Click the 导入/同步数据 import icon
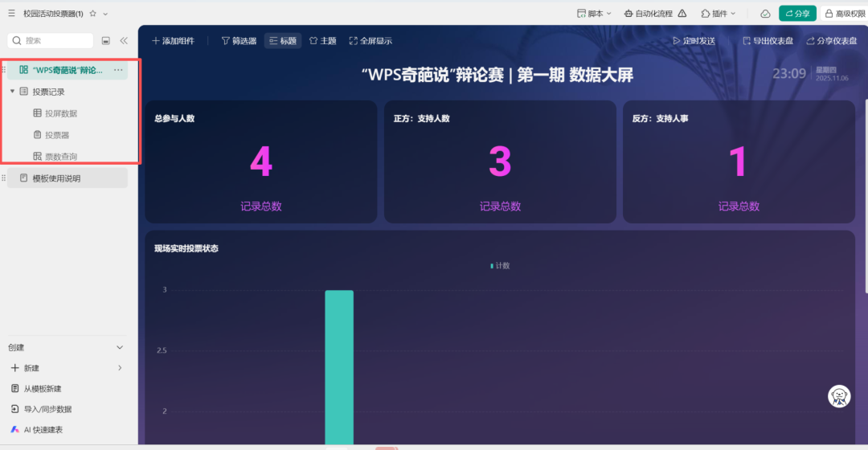868x450 pixels. point(15,409)
